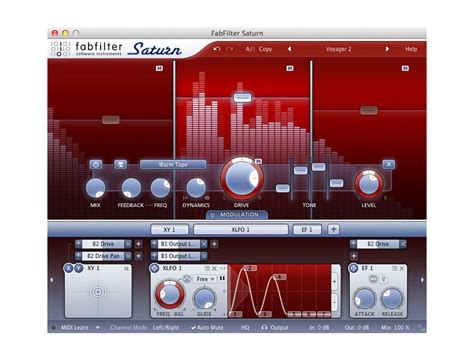Grab the third band's level handle

tap(369, 110)
